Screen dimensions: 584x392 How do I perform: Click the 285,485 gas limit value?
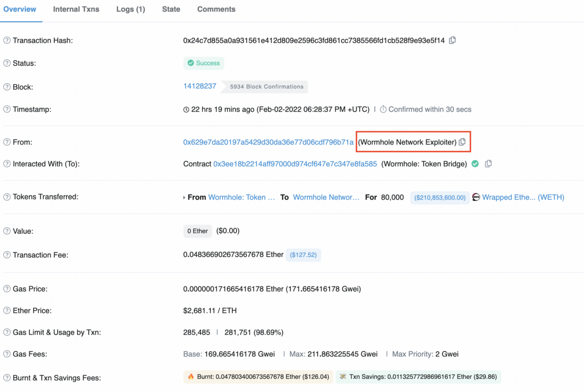(x=196, y=332)
